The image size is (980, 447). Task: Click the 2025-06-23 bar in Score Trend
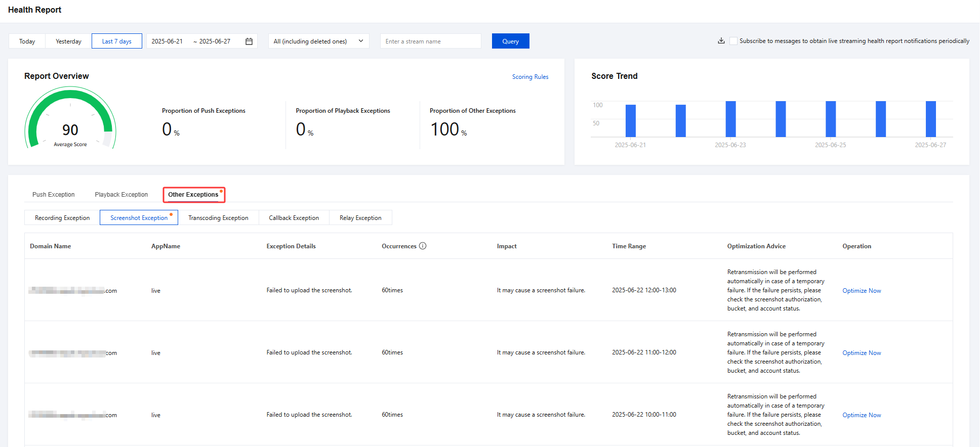click(x=730, y=119)
